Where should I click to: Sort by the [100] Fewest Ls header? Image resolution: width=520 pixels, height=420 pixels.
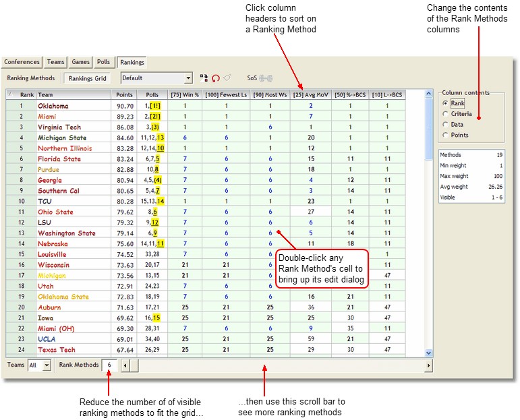tap(226, 95)
